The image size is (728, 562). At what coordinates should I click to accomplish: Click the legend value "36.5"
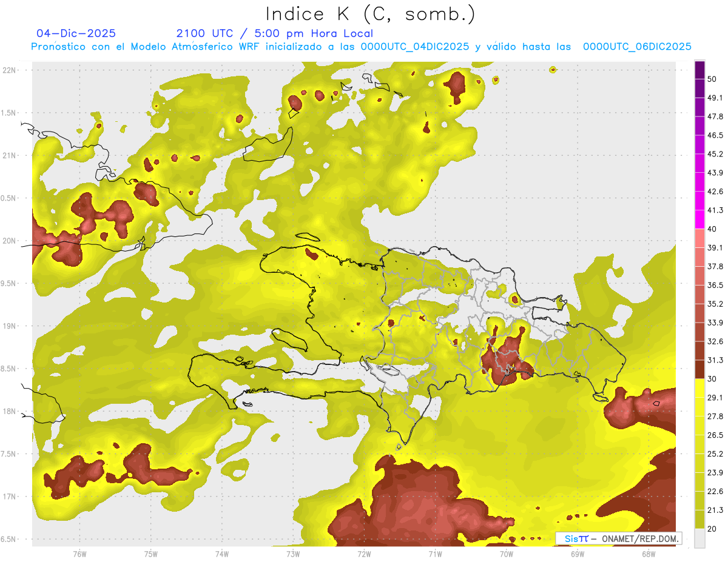click(x=715, y=285)
